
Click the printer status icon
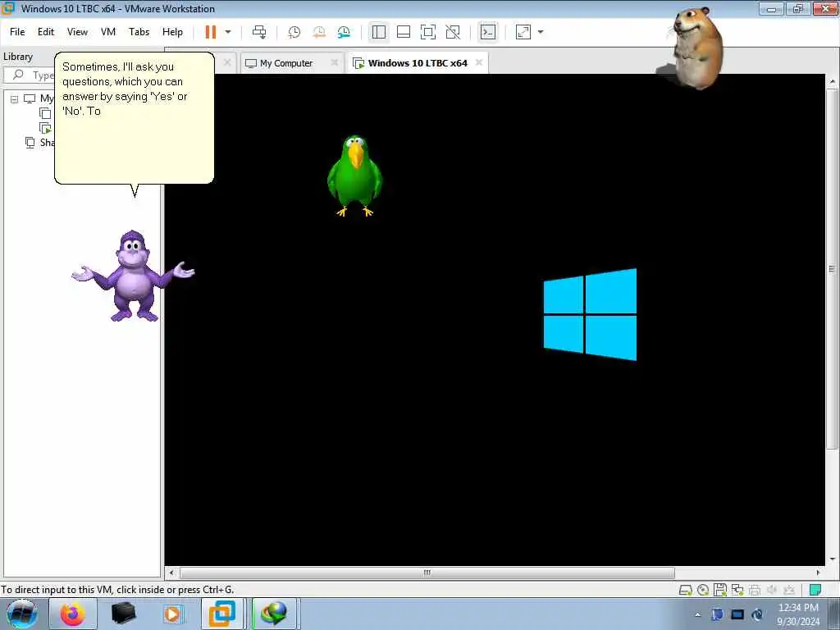755,591
